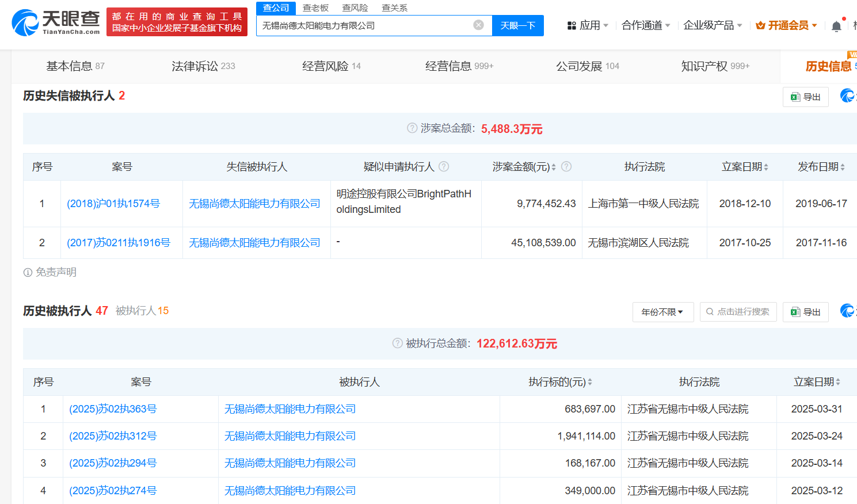Click the TianYanCha logo

click(x=56, y=22)
